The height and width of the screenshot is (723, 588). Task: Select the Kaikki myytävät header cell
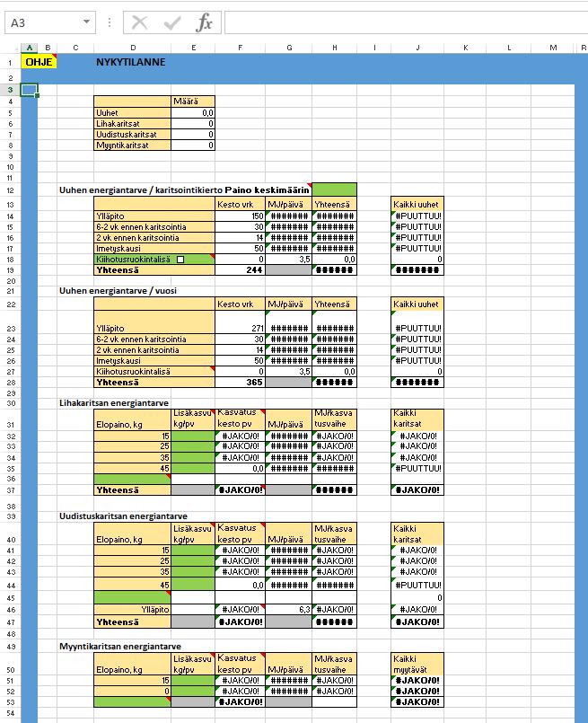[417, 664]
